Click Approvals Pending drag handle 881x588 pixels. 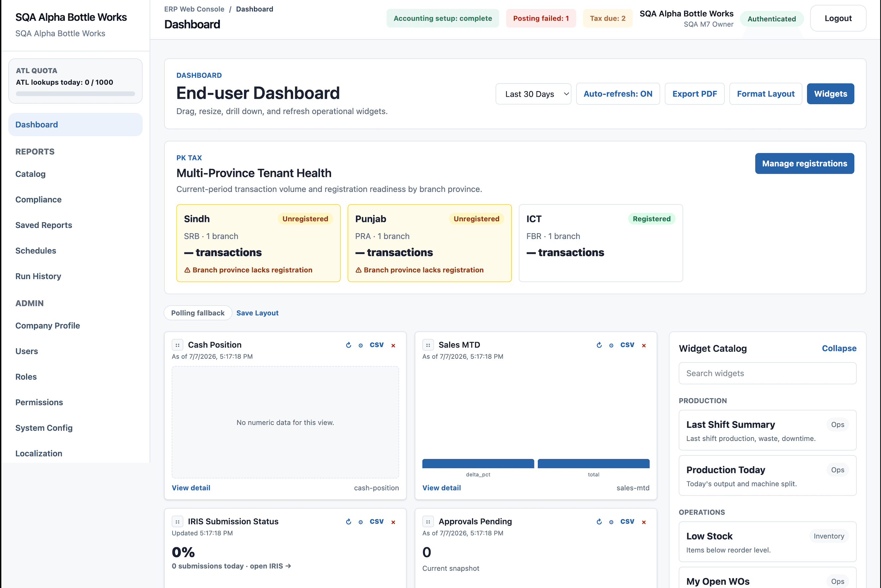[428, 522]
